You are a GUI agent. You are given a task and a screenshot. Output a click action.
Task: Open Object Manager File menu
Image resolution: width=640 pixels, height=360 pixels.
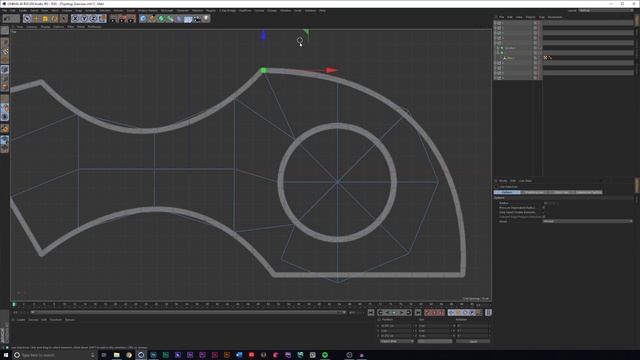502,17
